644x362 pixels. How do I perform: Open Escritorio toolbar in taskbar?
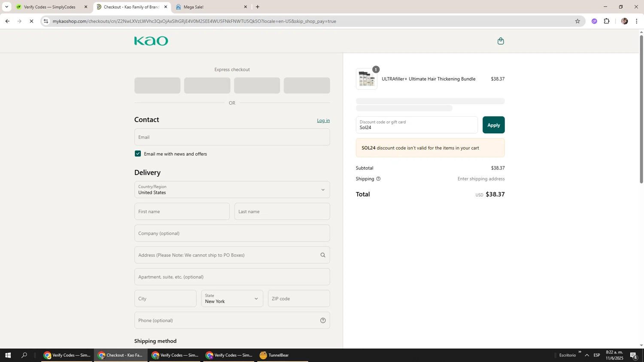568,355
